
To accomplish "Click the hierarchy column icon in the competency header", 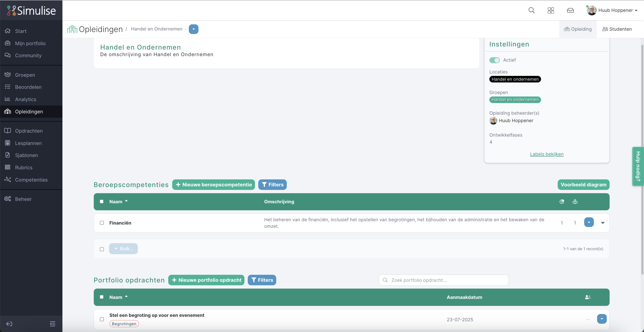I will click(575, 201).
